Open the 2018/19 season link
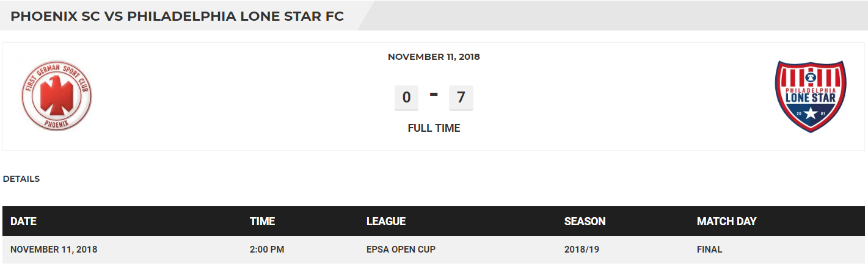This screenshot has height=266, width=868. pos(581,250)
